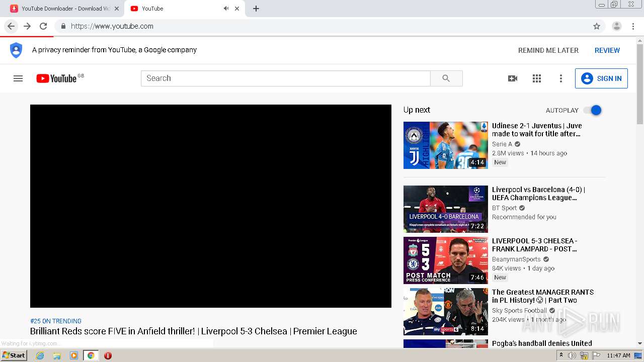Focus the YouTube search box
Screen dimensions: 644x362
click(x=285, y=78)
